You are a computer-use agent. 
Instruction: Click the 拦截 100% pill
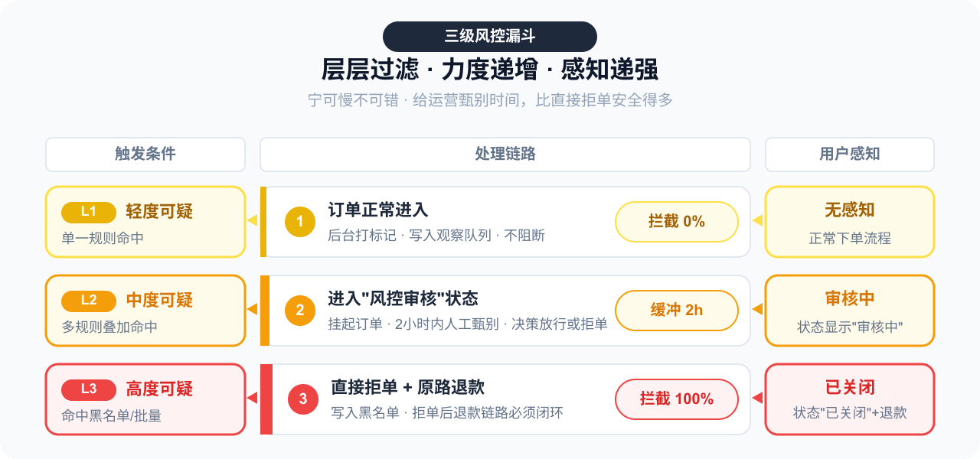(x=677, y=399)
